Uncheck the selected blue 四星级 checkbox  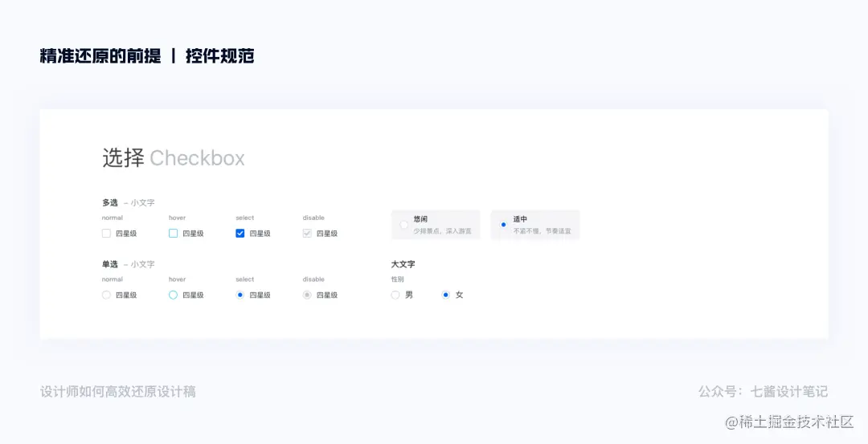click(x=240, y=234)
